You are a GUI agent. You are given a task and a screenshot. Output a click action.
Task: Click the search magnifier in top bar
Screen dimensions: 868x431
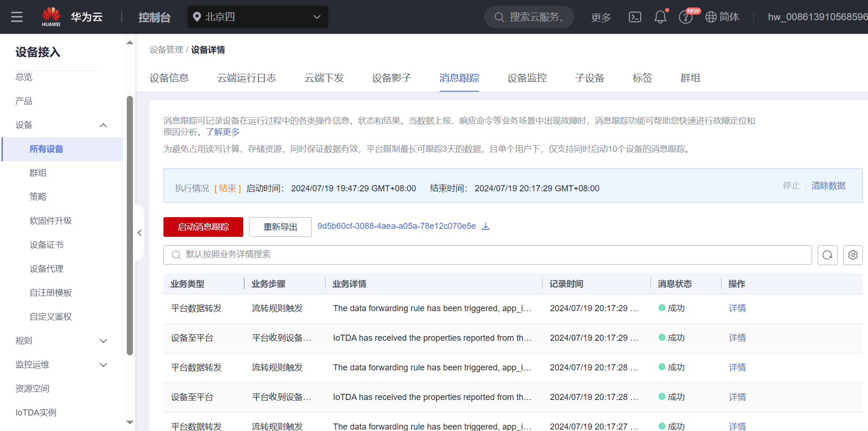click(499, 17)
